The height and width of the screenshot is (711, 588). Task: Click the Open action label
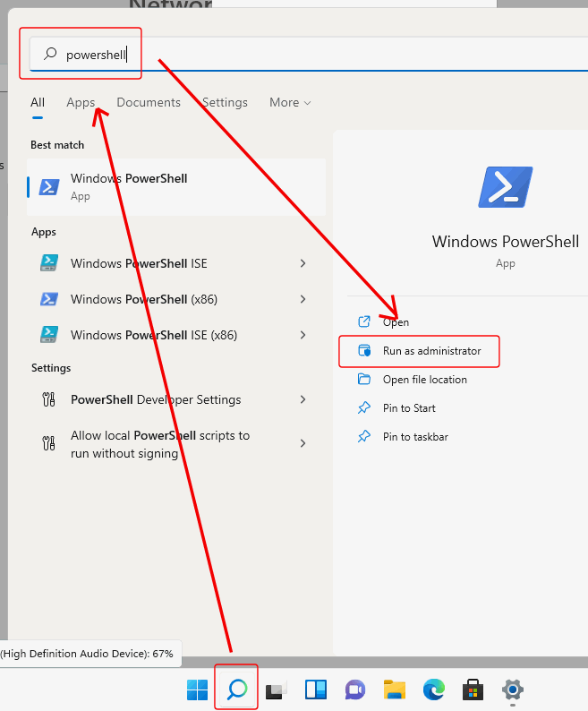pos(396,322)
